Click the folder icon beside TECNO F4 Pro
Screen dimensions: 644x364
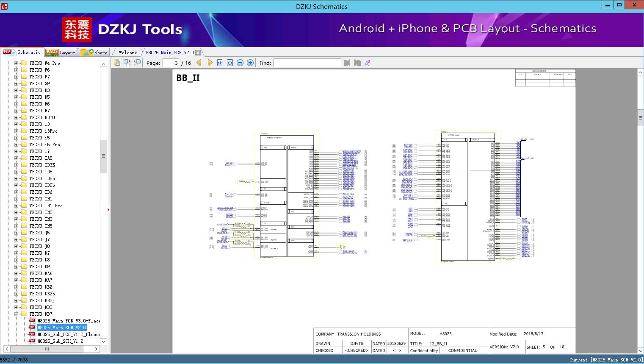[x=25, y=63]
